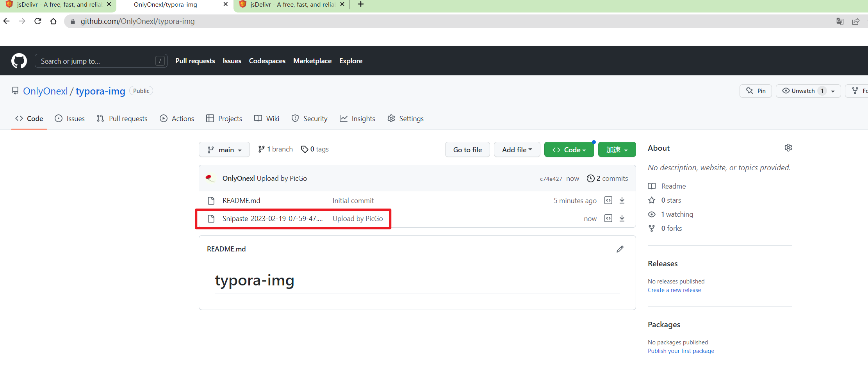Open the green Code dropdown
The image size is (868, 376).
(x=569, y=150)
